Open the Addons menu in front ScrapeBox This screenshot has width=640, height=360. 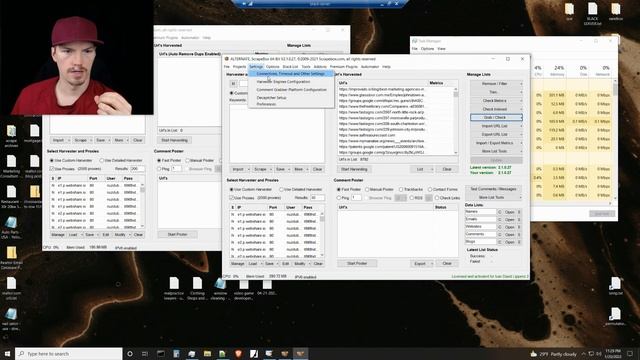(320, 67)
